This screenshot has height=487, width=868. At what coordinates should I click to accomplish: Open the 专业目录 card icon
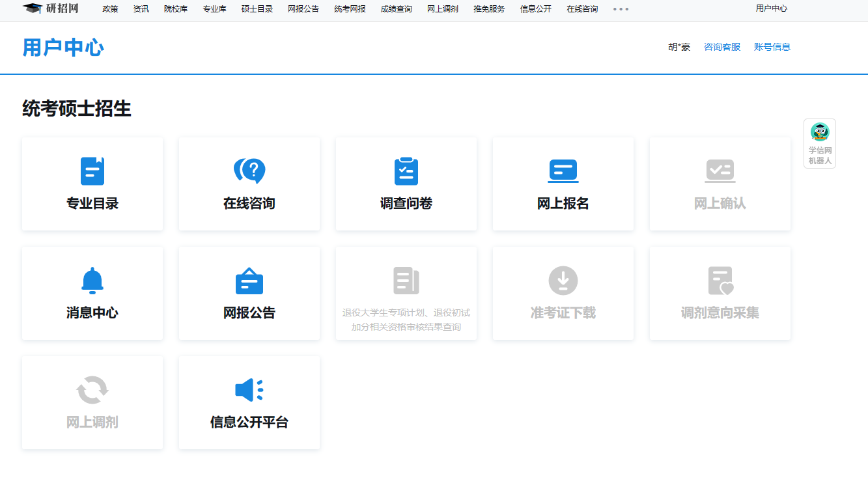(x=92, y=171)
